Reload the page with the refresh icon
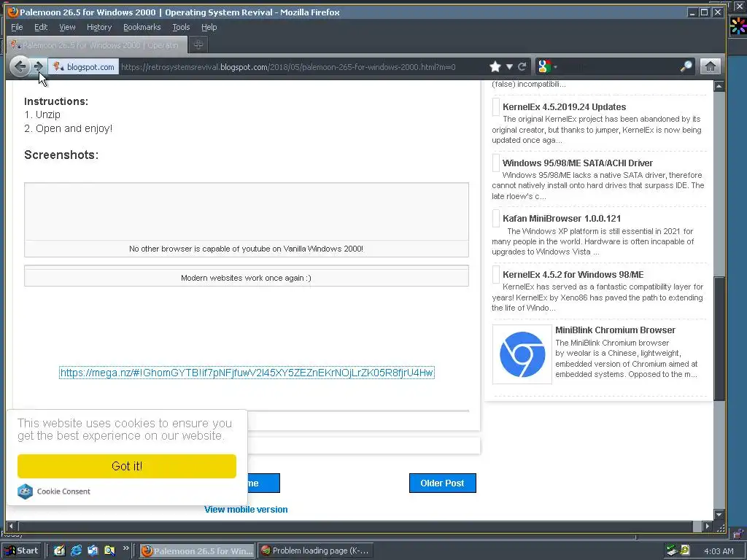 click(522, 66)
